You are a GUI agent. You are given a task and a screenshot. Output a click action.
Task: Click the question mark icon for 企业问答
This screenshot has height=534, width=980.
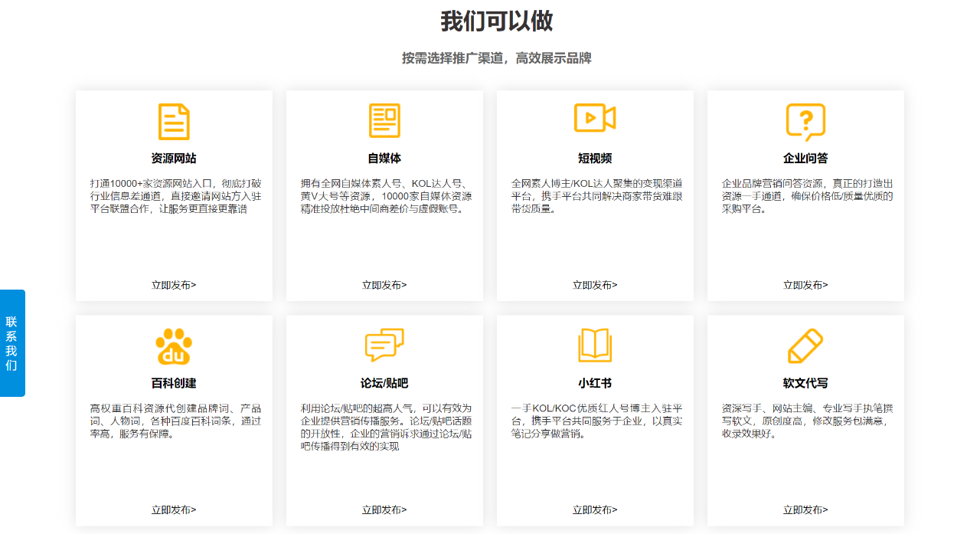coord(805,121)
